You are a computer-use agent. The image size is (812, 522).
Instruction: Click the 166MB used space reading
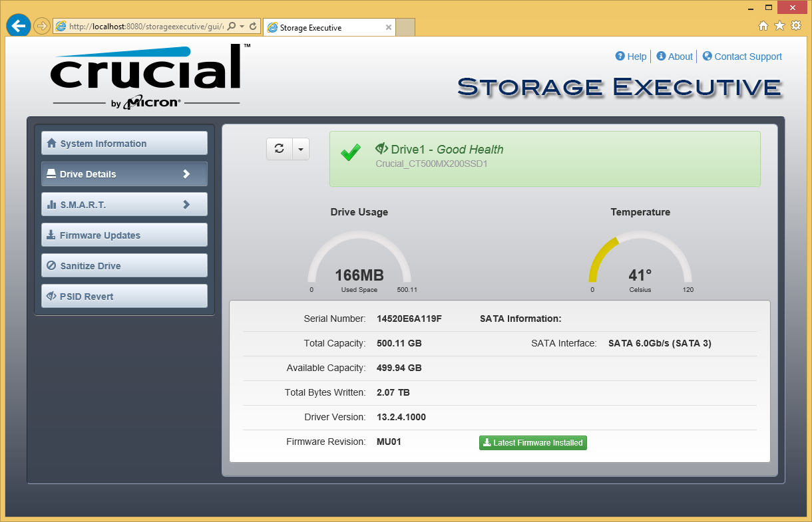359,275
